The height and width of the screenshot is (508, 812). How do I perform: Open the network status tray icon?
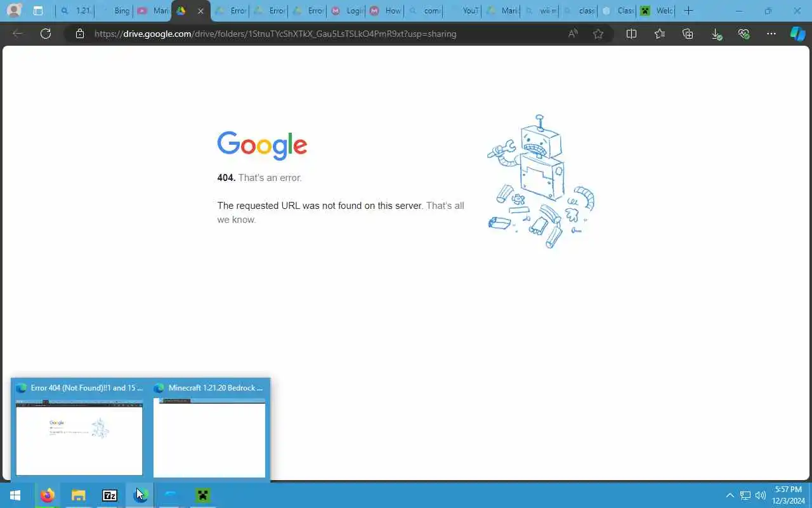pyautogui.click(x=745, y=495)
